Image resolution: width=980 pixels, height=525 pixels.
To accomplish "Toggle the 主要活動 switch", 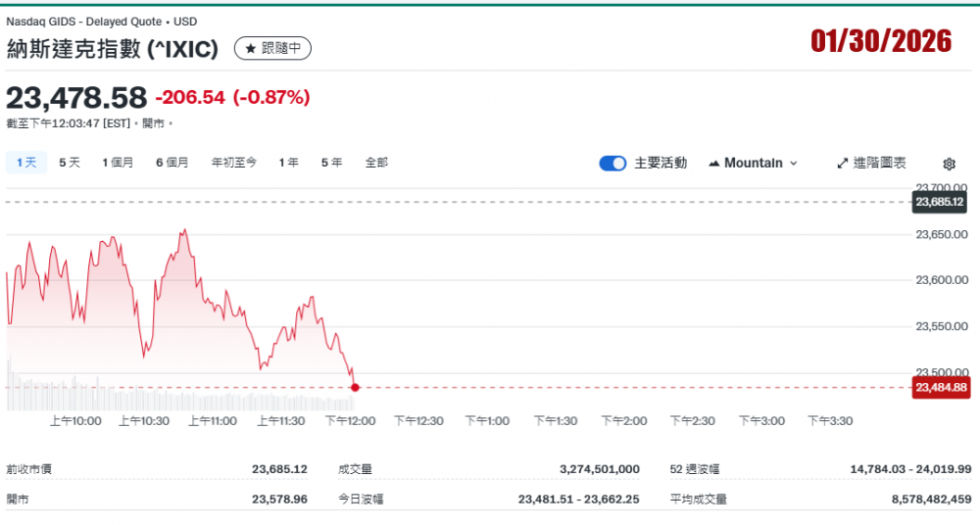I will (612, 164).
